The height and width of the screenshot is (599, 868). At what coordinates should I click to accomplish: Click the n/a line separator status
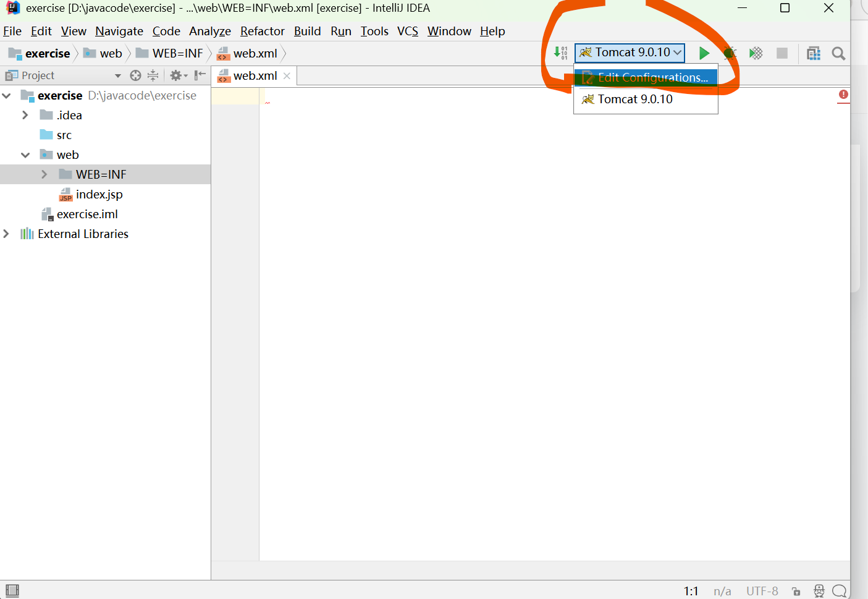pyautogui.click(x=722, y=591)
